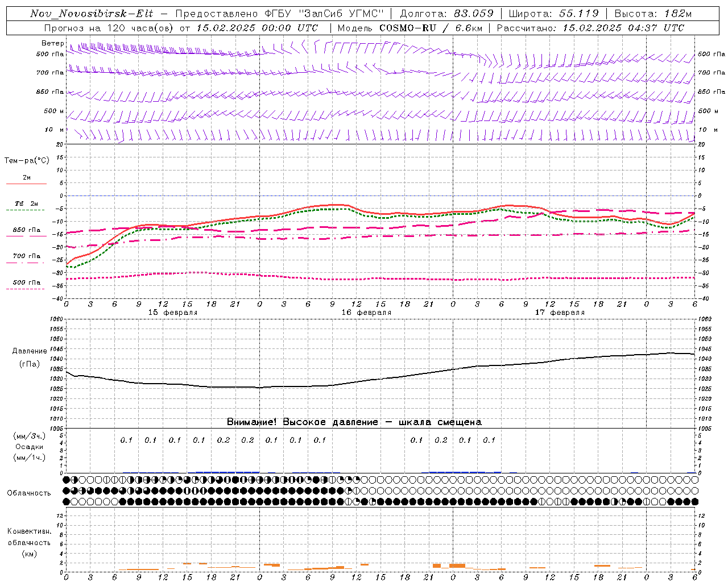
Task: Click the 'Предоставлено ФГБУ "ЗапСиб УГМС"' provider text
Action: point(280,14)
